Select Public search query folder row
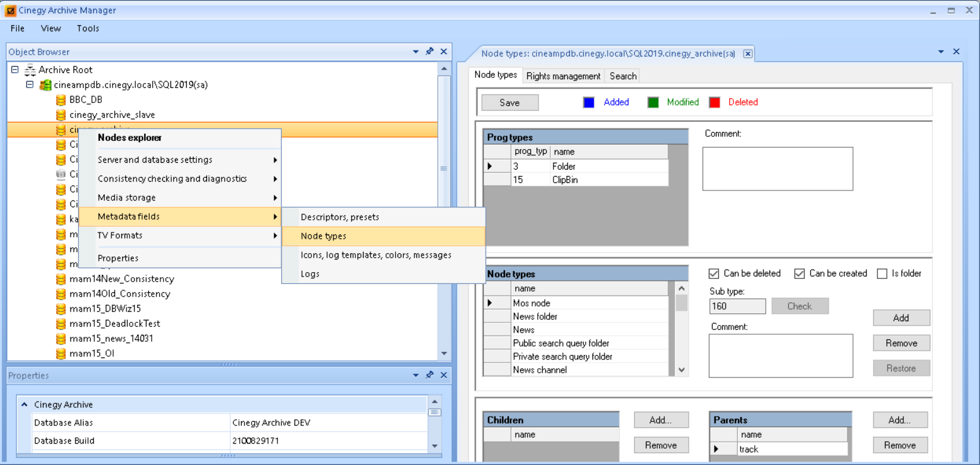The height and width of the screenshot is (465, 980). pyautogui.click(x=576, y=343)
